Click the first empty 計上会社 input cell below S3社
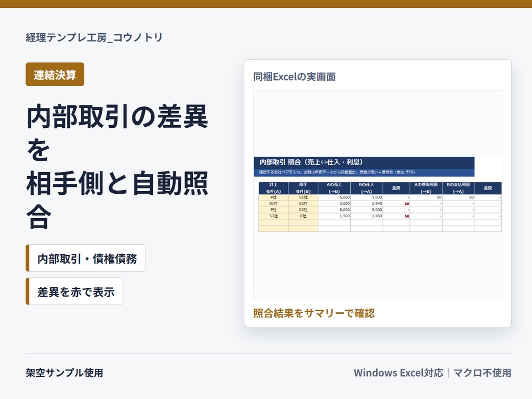The height and width of the screenshot is (399, 532). [x=273, y=222]
